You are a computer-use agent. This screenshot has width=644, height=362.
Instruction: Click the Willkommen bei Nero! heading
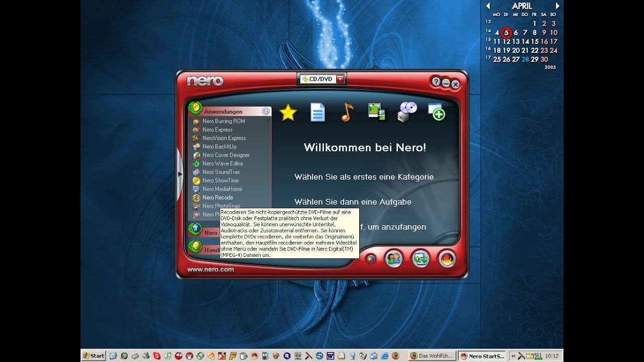[x=365, y=147]
